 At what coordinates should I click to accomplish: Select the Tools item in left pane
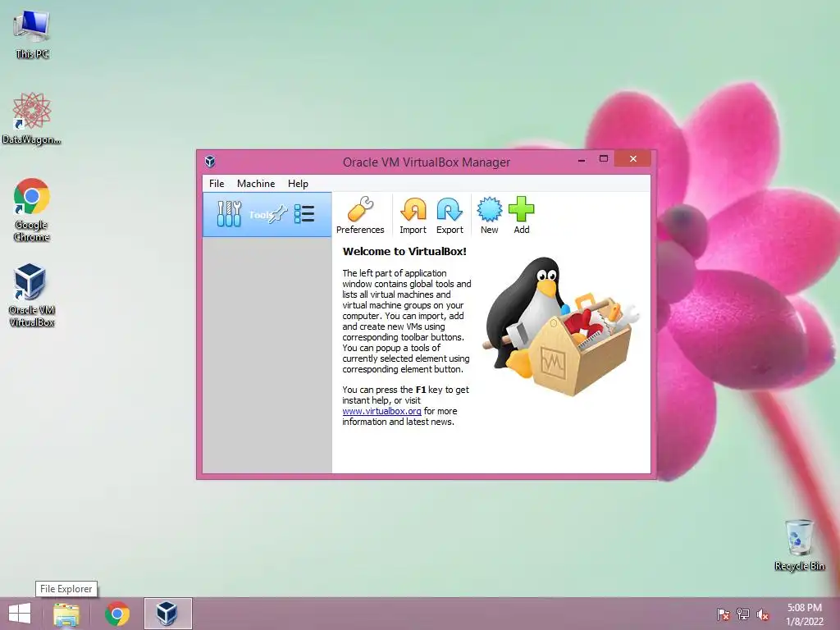tap(267, 214)
